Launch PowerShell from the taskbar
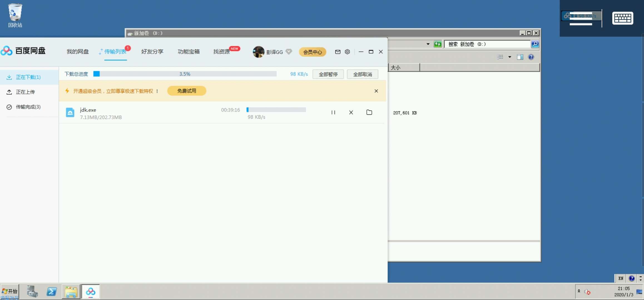This screenshot has width=644, height=300. pyautogui.click(x=51, y=292)
